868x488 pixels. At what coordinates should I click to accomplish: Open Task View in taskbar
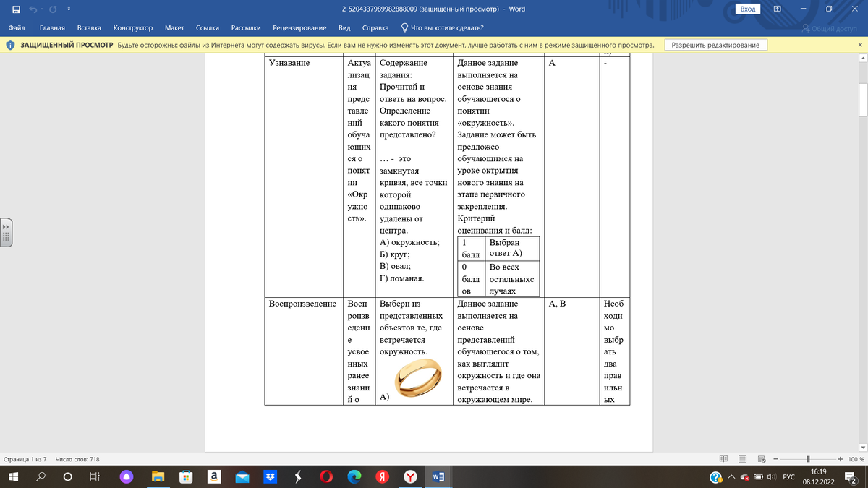coord(94,477)
